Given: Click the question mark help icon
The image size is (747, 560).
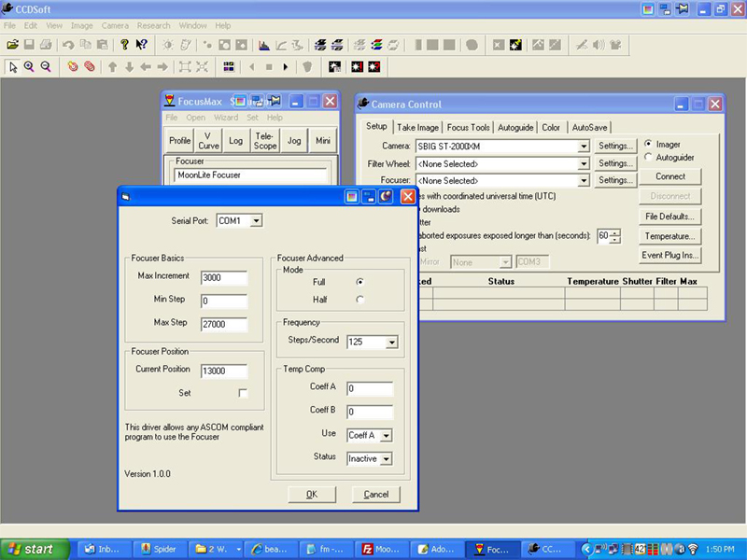Looking at the screenshot, I should coord(124,45).
